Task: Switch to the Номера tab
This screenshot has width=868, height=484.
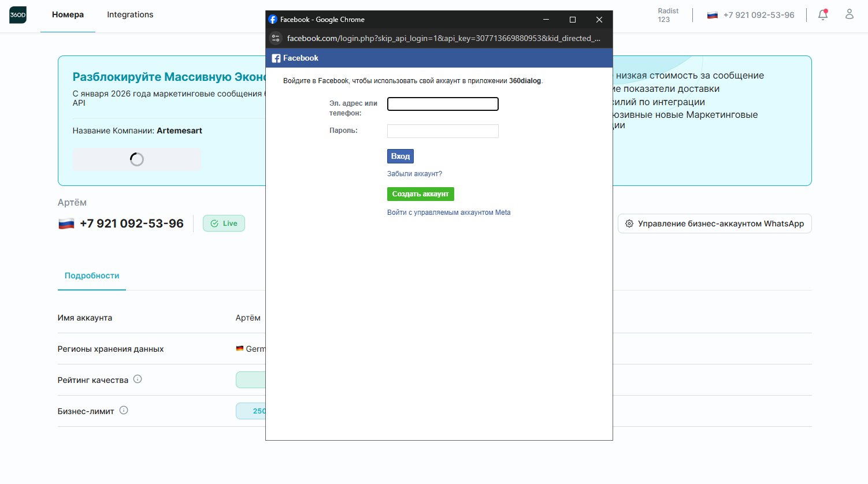Action: (x=68, y=15)
